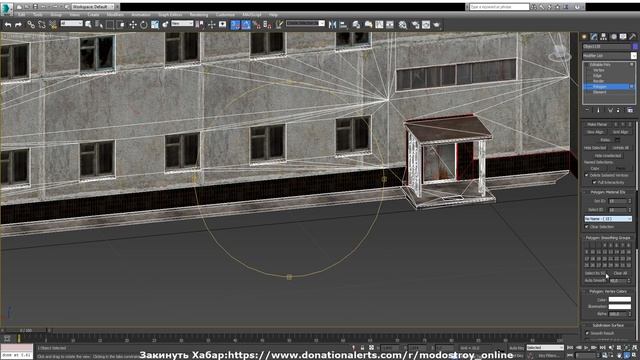Image resolution: width=640 pixels, height=360 pixels.
Task: Open the Curve Editor icon
Action: pyautogui.click(x=379, y=25)
